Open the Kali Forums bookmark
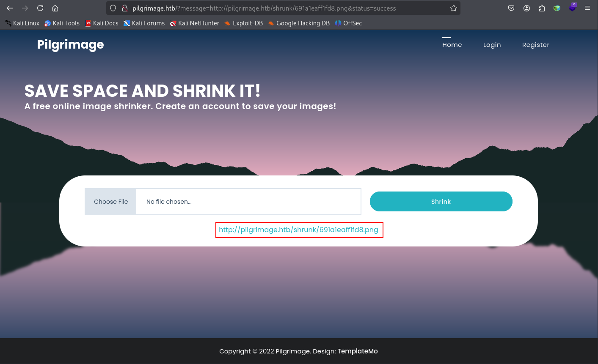This screenshot has width=598, height=364. tap(144, 23)
